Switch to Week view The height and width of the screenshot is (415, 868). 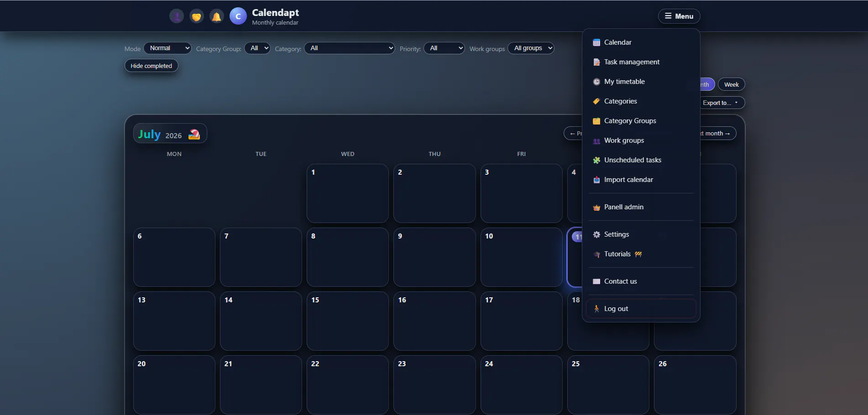731,84
